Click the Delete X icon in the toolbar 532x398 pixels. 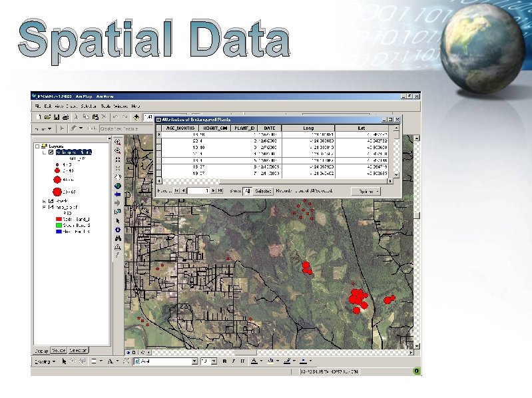104,117
